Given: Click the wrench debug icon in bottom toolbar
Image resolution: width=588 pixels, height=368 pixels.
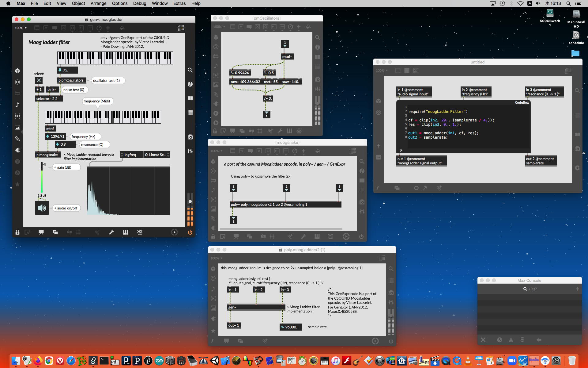Looking at the screenshot, I should (111, 232).
